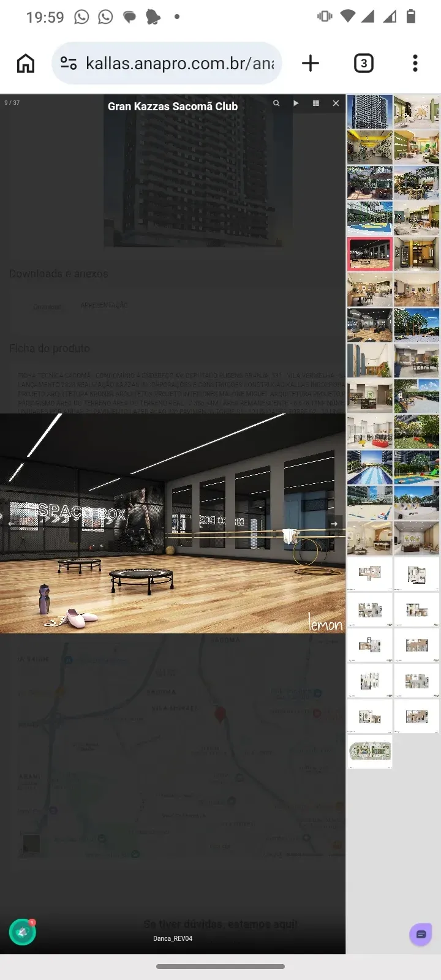Viewport: 441px width, 980px height.
Task: Open the browser three-dot menu
Action: [415, 63]
